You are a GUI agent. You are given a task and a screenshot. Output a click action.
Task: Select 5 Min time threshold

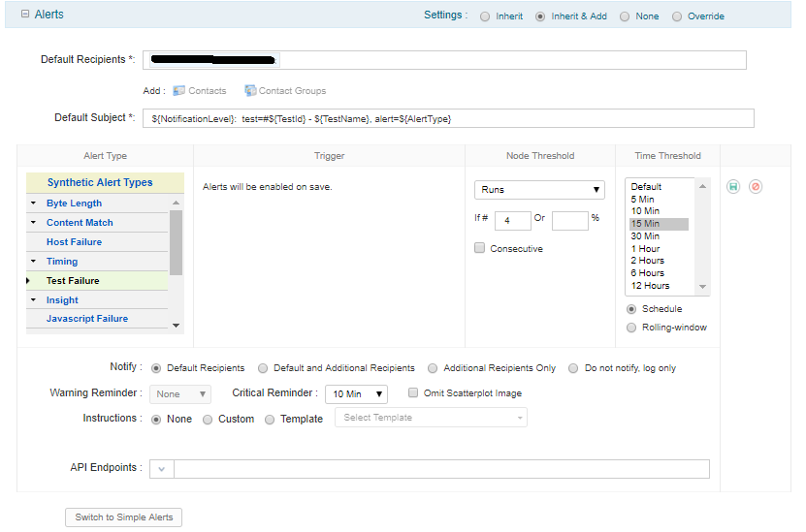659,200
